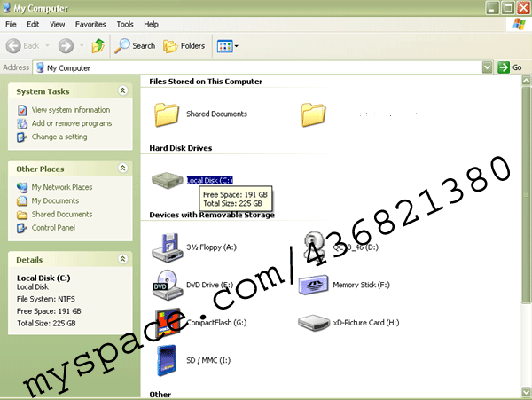This screenshot has height=400, width=532.
Task: Click Control Panel sidebar icon
Action: click(22, 228)
